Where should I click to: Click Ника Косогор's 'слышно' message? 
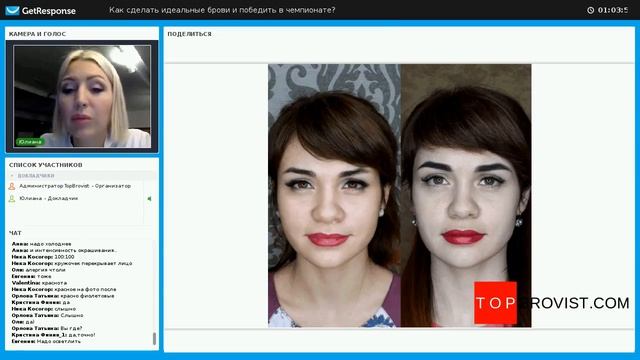point(44,309)
